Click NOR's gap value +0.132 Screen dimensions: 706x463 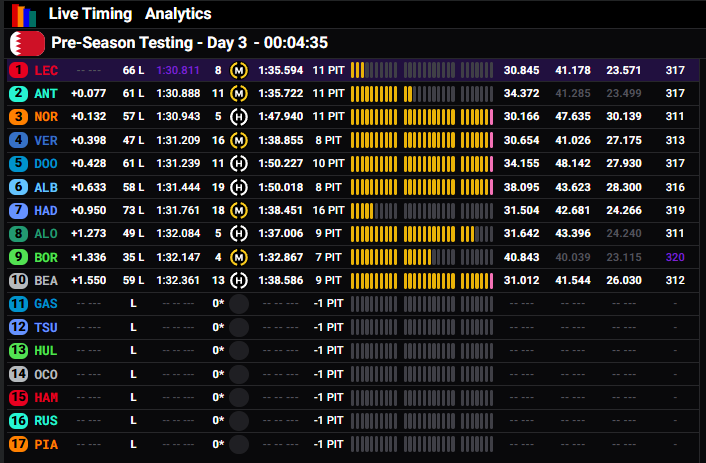point(89,117)
